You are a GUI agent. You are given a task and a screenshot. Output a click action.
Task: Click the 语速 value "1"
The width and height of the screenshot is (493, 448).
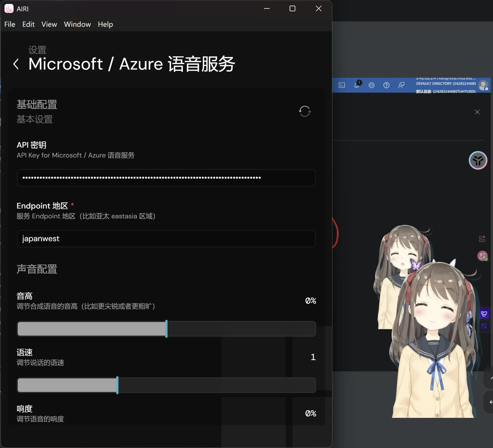point(313,357)
